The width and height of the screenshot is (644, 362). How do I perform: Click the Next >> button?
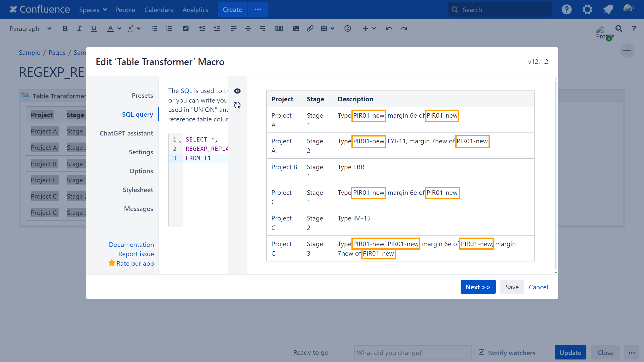coord(478,287)
